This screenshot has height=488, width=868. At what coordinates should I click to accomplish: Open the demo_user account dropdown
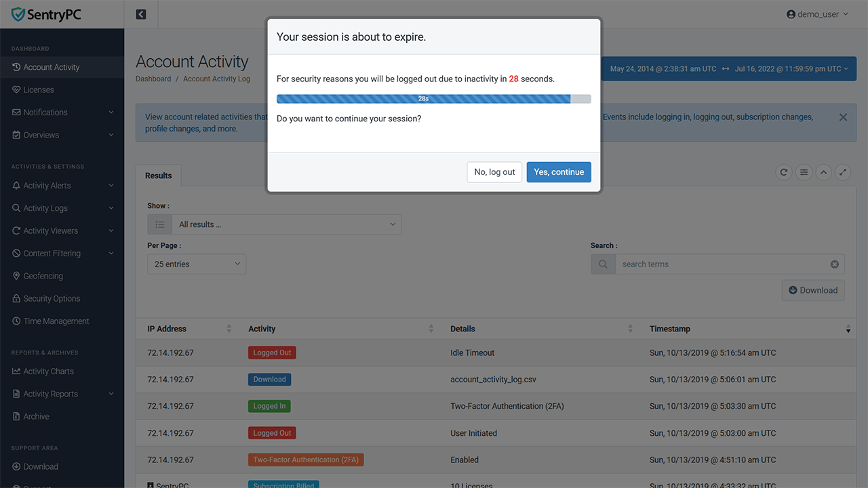tap(817, 14)
